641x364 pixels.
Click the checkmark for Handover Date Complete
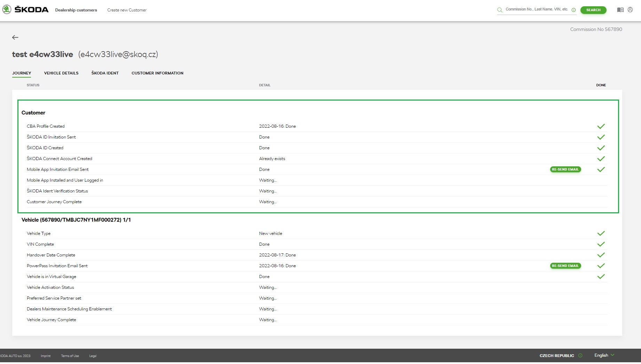[x=601, y=255]
